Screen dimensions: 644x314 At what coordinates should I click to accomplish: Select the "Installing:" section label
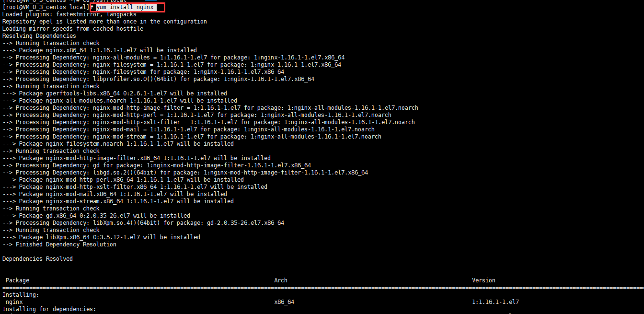21,295
